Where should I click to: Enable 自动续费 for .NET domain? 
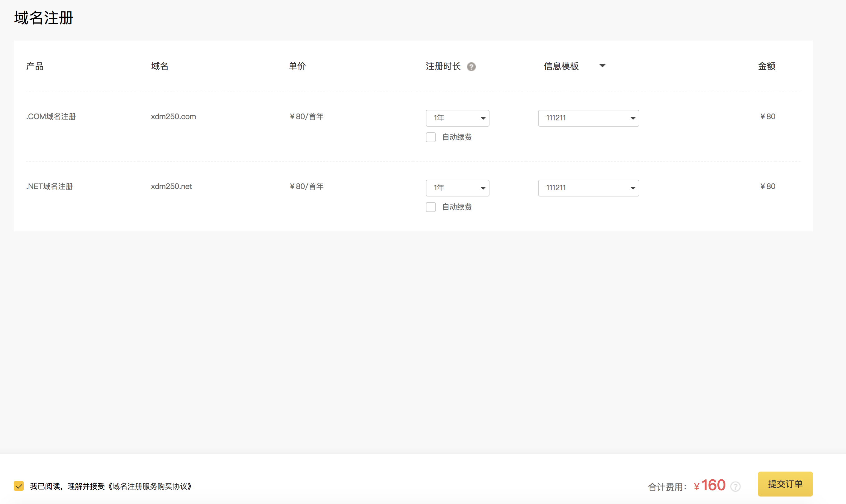point(430,207)
